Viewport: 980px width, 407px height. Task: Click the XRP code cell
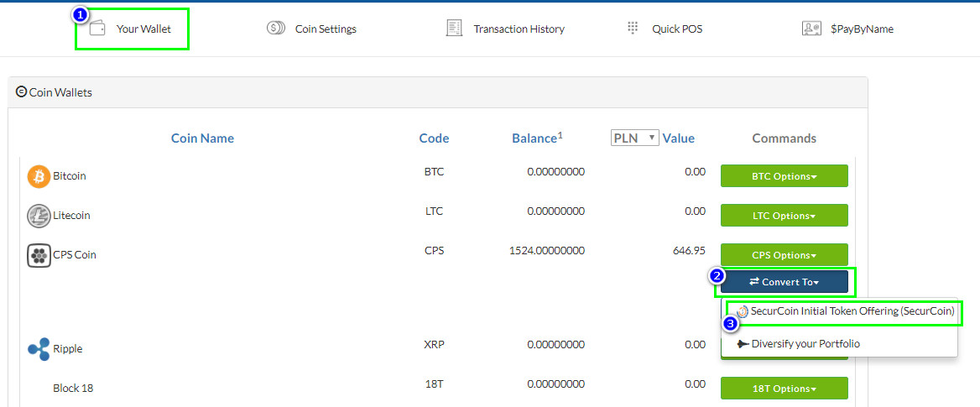434,344
